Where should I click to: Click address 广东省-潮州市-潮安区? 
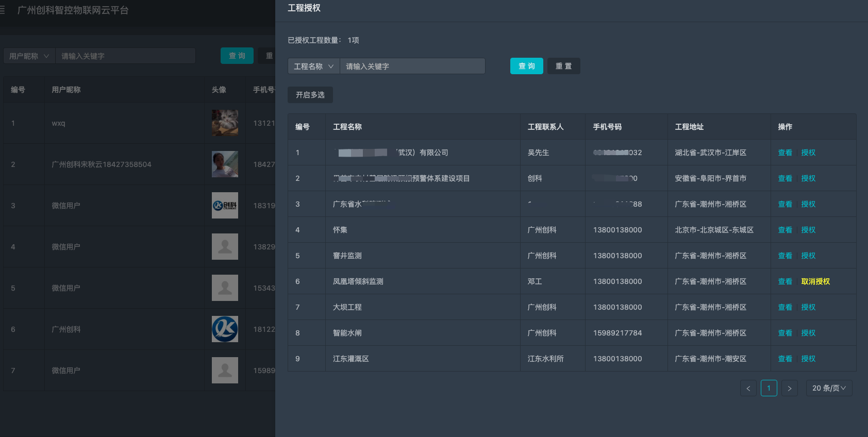[x=711, y=359]
